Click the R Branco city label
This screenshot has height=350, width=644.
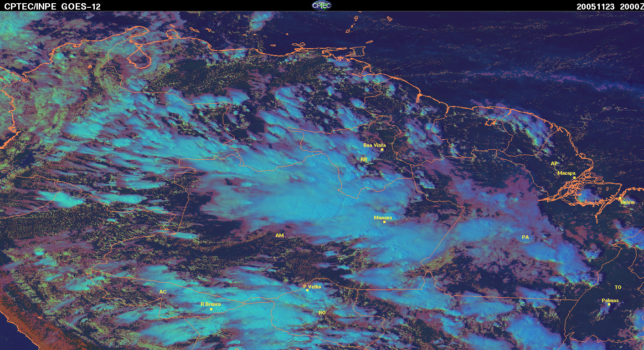(x=211, y=304)
